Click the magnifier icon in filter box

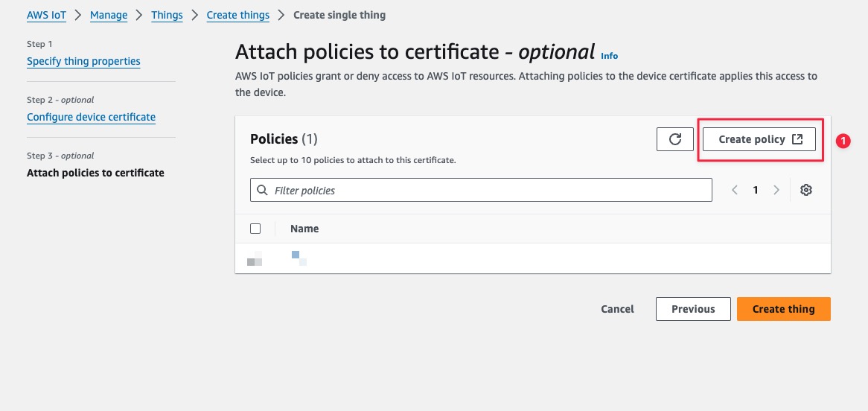pyautogui.click(x=262, y=190)
